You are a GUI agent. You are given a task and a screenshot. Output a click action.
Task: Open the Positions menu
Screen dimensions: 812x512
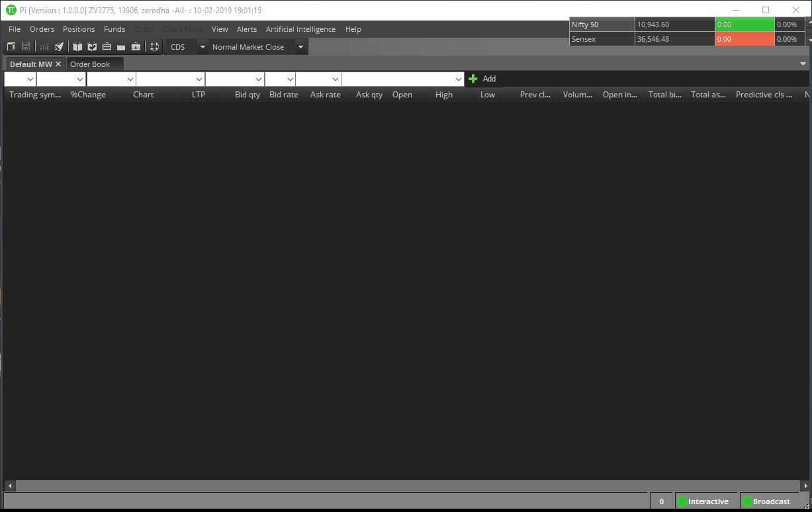coord(79,29)
